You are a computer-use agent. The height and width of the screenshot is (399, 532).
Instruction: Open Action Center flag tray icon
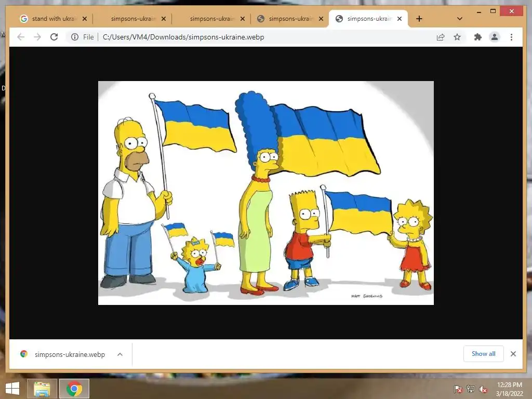(458, 389)
